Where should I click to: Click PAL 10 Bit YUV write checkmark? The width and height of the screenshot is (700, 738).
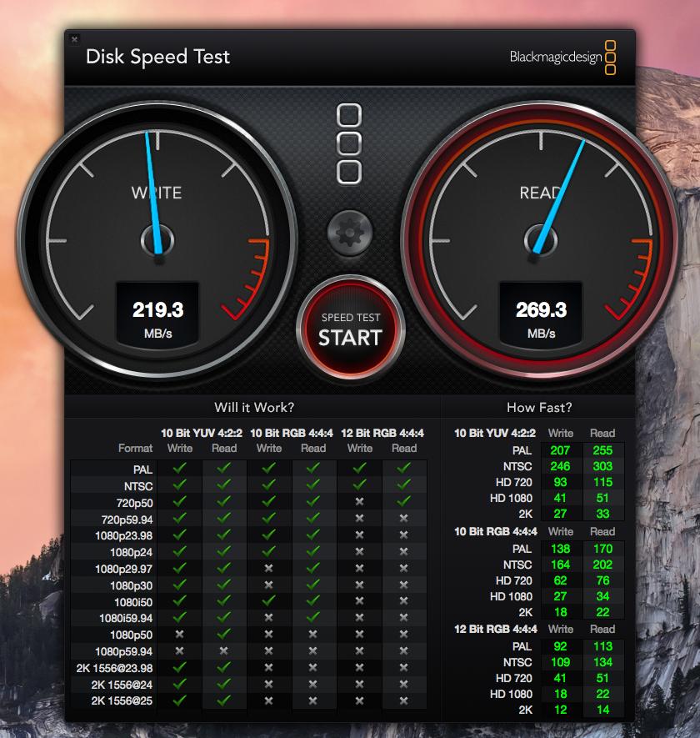[x=179, y=469]
